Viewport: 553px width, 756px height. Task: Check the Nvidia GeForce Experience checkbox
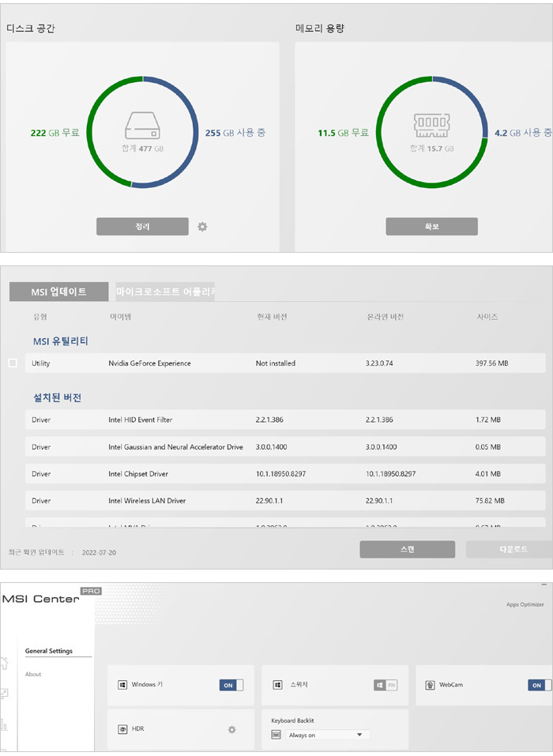(x=12, y=363)
